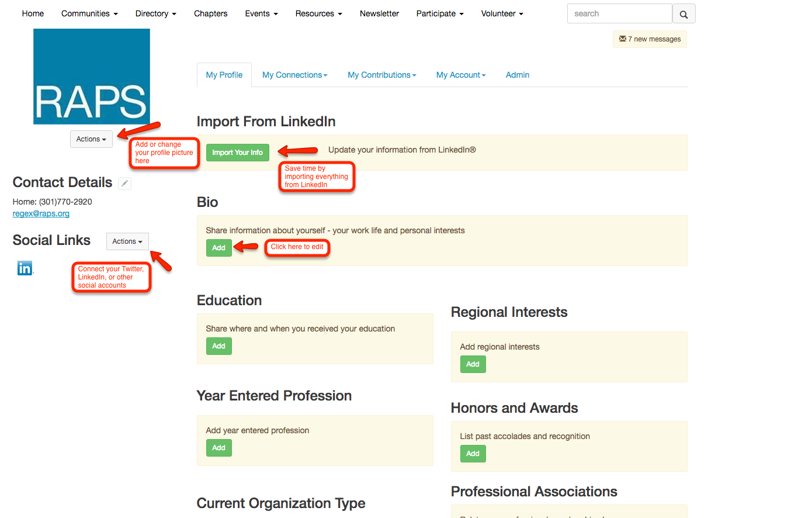Switch to the Admin tab
Screen dimensions: 812x518
coord(518,75)
